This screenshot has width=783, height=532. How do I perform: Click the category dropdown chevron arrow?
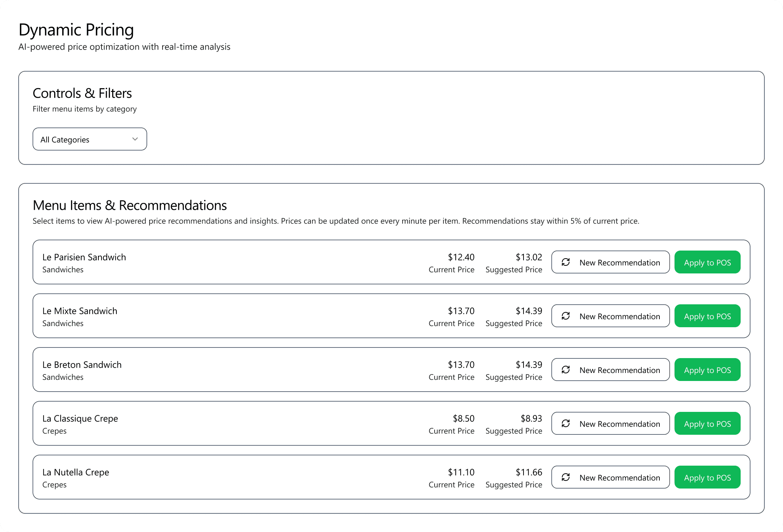135,139
